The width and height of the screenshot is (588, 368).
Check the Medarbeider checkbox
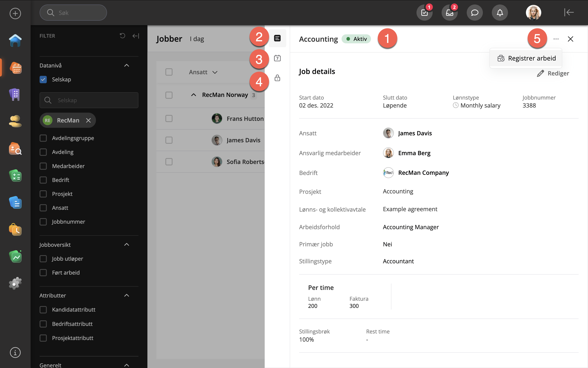43,166
